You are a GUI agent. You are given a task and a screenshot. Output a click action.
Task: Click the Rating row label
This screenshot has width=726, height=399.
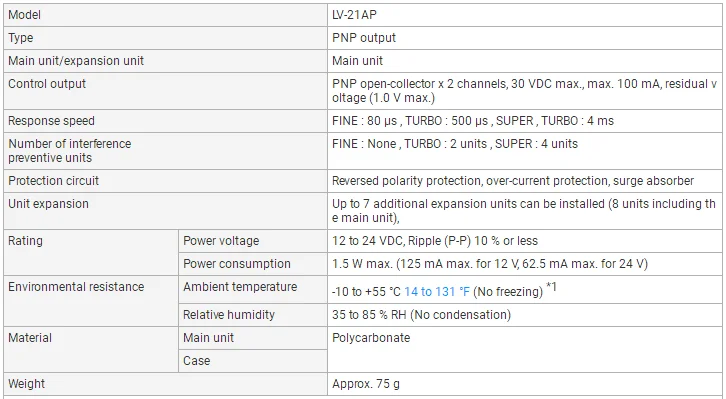[25, 241]
